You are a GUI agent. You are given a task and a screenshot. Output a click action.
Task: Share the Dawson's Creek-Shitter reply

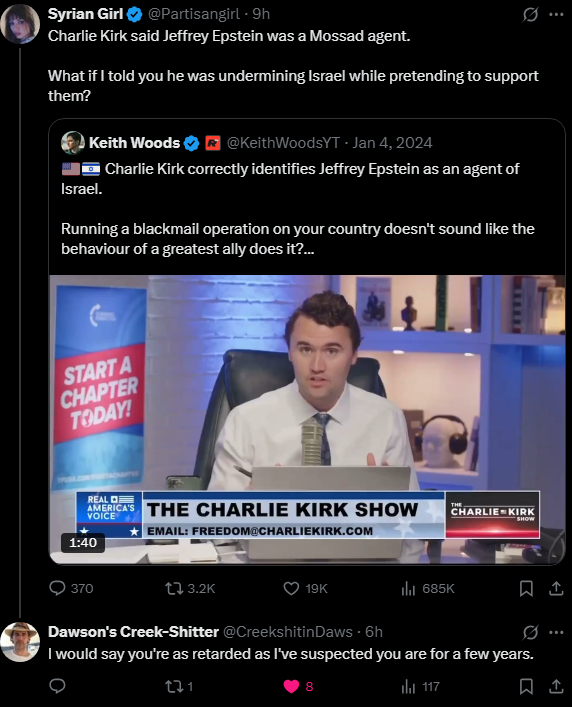click(x=556, y=686)
